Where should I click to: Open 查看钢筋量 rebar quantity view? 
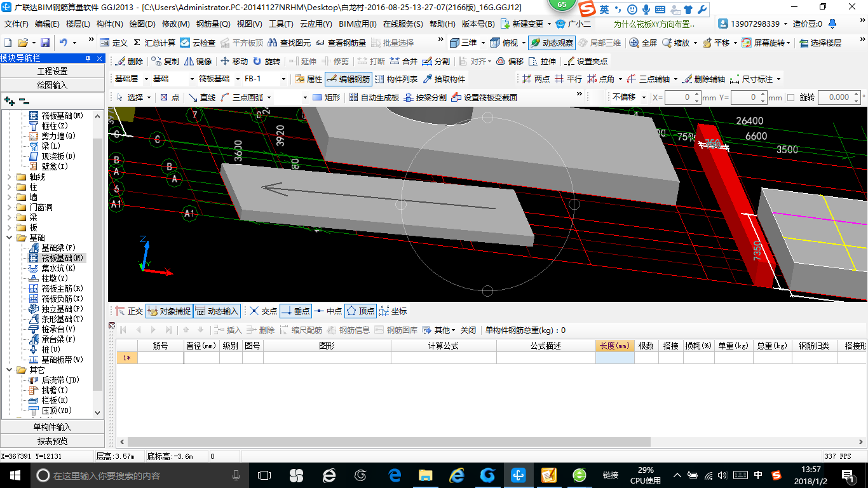341,43
